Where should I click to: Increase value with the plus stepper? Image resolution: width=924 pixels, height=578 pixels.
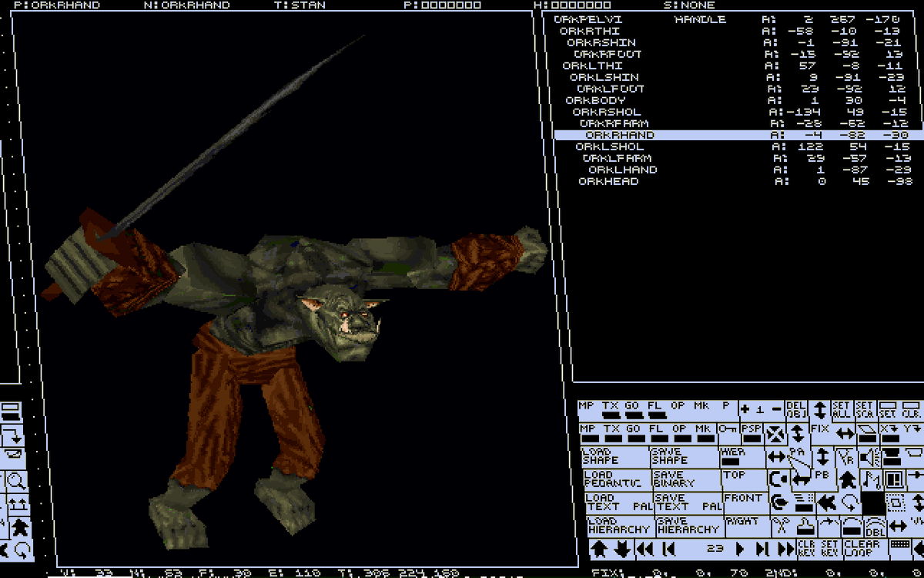point(745,409)
